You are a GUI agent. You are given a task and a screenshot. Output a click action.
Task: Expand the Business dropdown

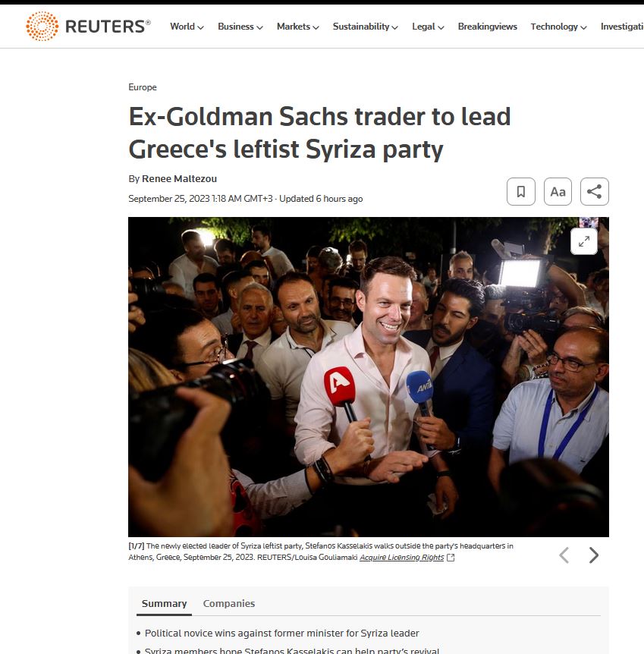(x=240, y=27)
